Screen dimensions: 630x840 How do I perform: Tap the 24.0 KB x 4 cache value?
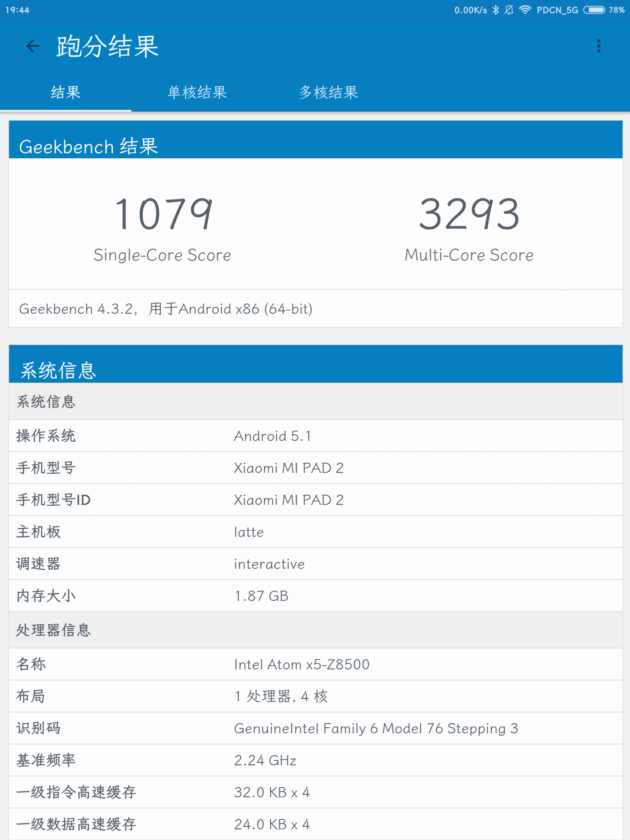(272, 824)
